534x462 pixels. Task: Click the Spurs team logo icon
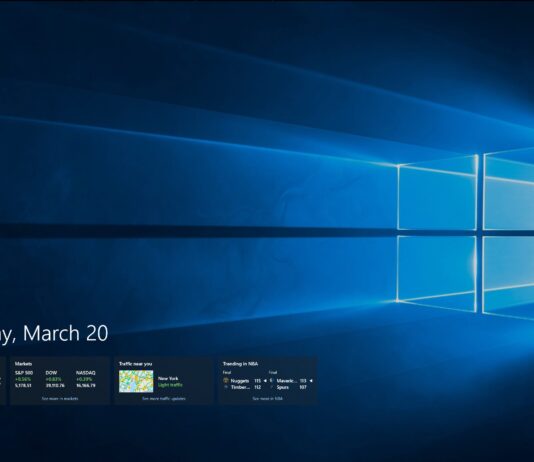coord(271,387)
